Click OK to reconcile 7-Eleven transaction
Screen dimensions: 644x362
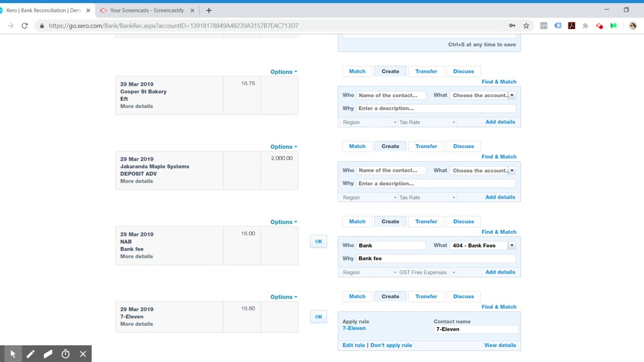point(318,316)
